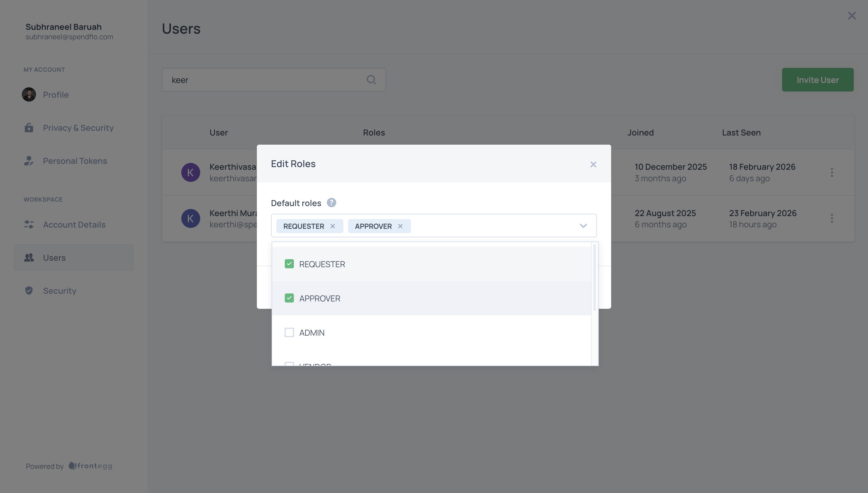Uncheck the APPROVER role checkbox
This screenshot has height=493, width=868.
click(289, 298)
